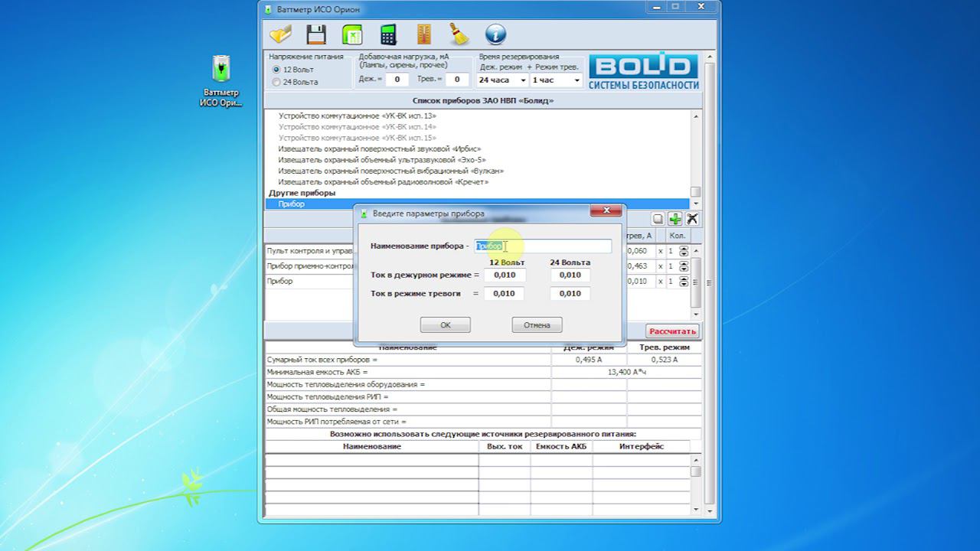Click the Деж. additional load field

pos(397,80)
